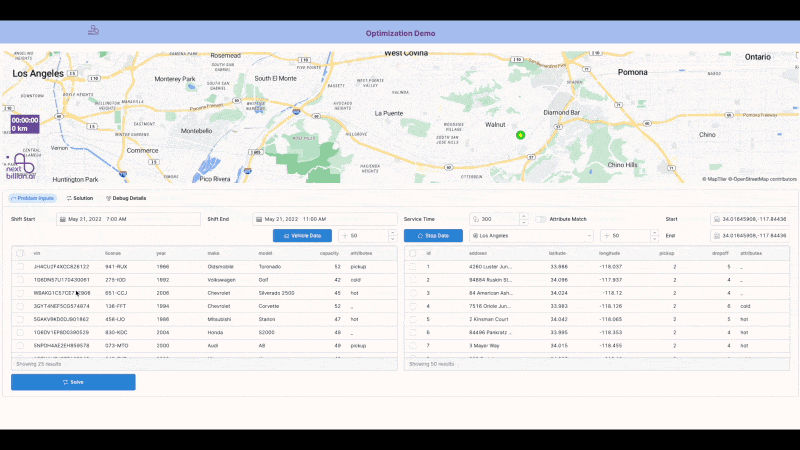
Task: Increase the vehicle count with up arrow
Action: [x=392, y=232]
